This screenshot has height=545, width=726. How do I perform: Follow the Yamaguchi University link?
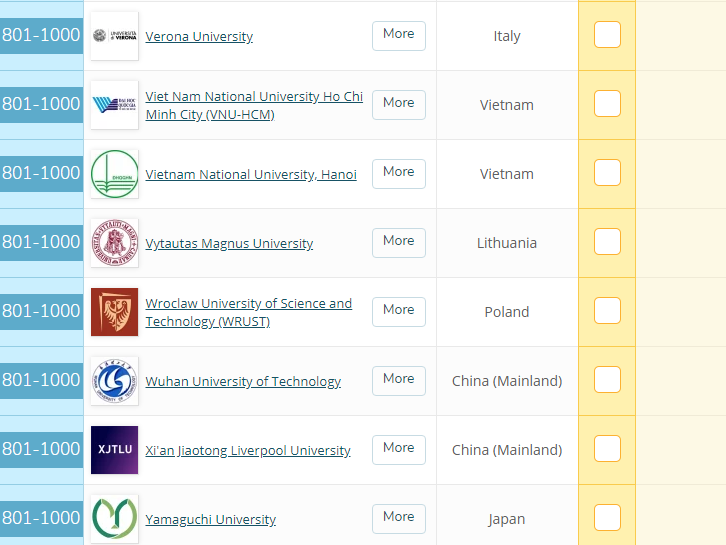(210, 519)
